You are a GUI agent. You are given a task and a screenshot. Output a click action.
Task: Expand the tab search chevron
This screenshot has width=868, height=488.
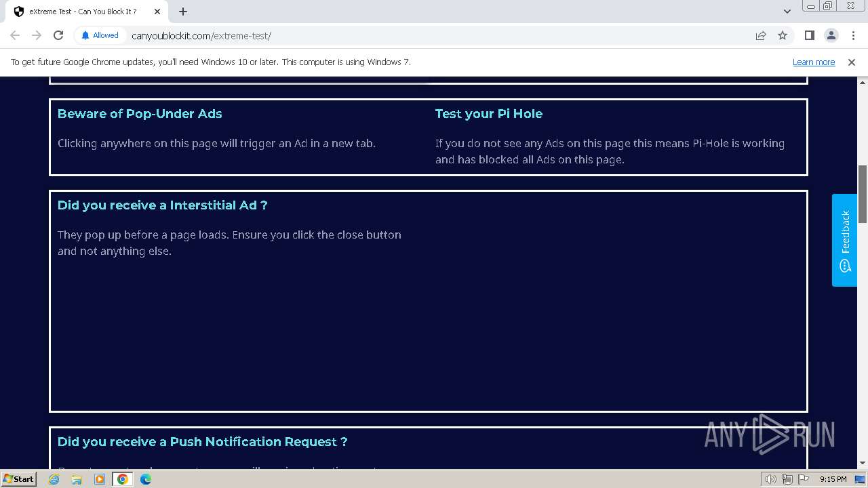(x=787, y=12)
